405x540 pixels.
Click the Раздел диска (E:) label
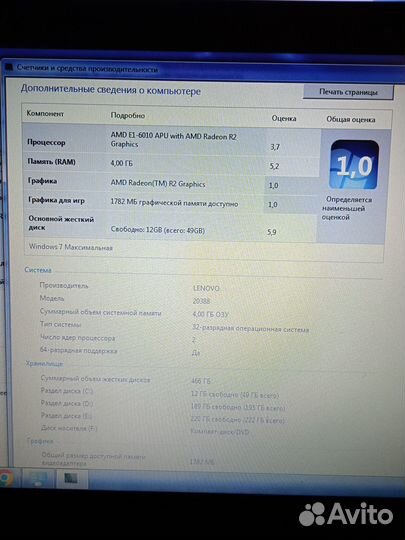[66, 416]
